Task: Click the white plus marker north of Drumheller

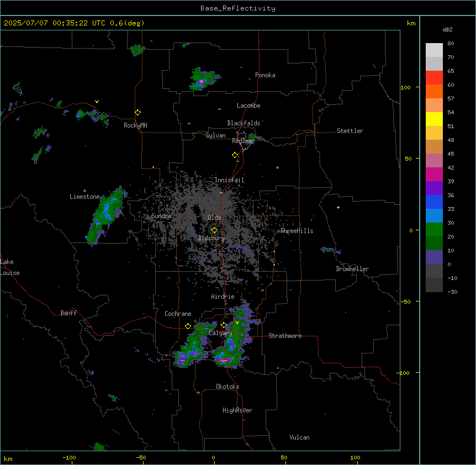Action: coord(338,207)
